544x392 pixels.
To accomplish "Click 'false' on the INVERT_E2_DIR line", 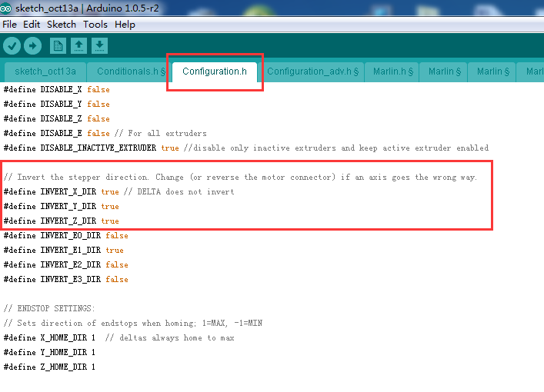I will 117,265.
